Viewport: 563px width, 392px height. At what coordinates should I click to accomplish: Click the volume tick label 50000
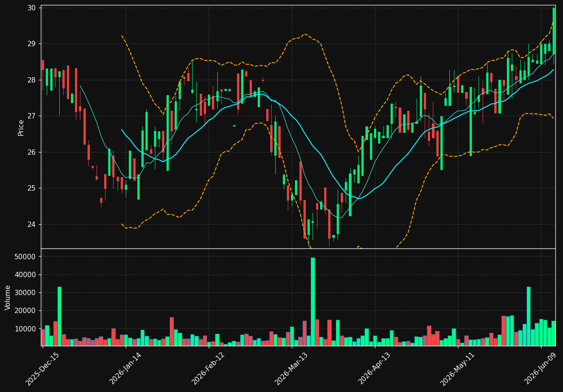click(x=25, y=257)
